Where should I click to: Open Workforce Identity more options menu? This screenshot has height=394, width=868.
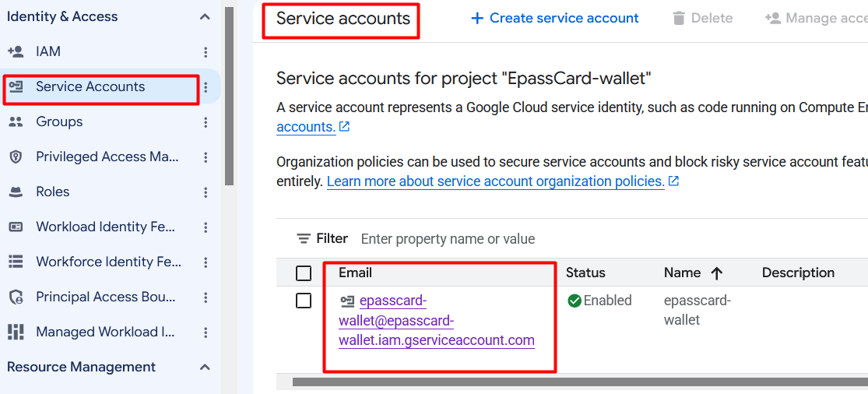click(206, 262)
